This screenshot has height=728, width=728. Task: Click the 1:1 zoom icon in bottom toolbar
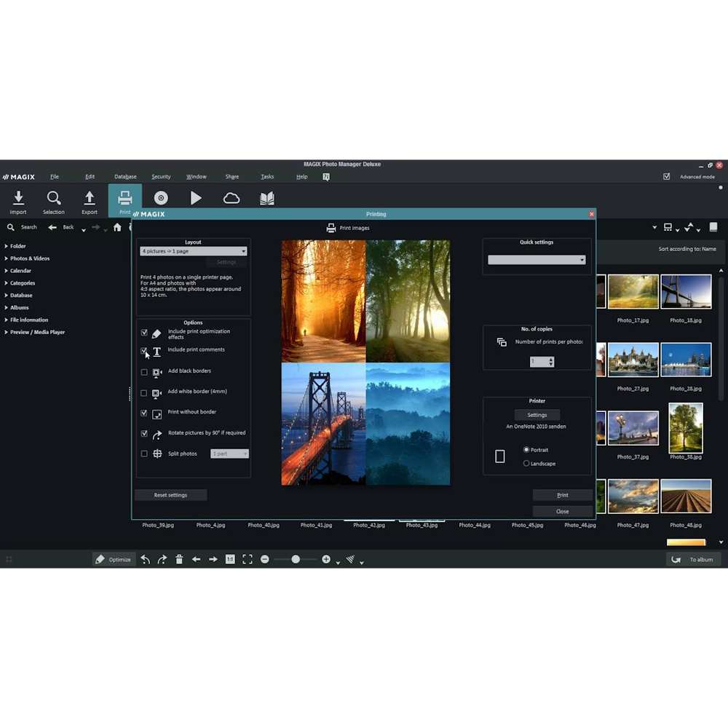tap(229, 559)
